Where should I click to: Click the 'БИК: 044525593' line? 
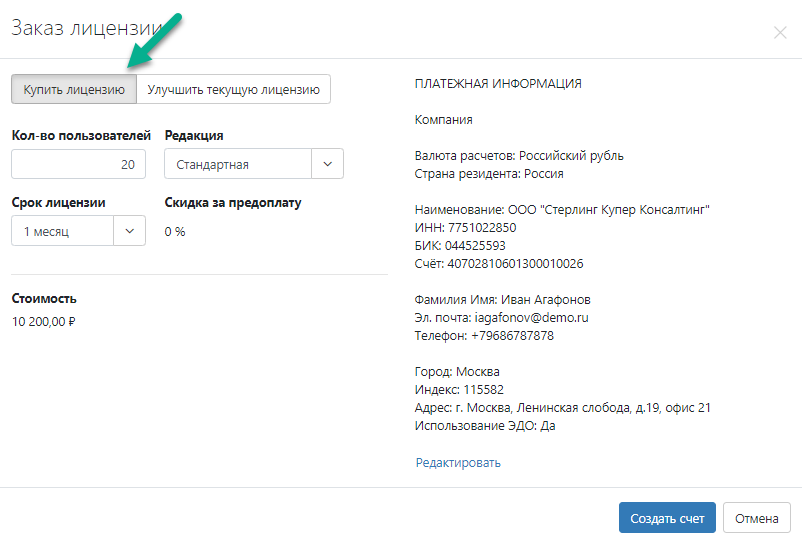[x=460, y=245]
